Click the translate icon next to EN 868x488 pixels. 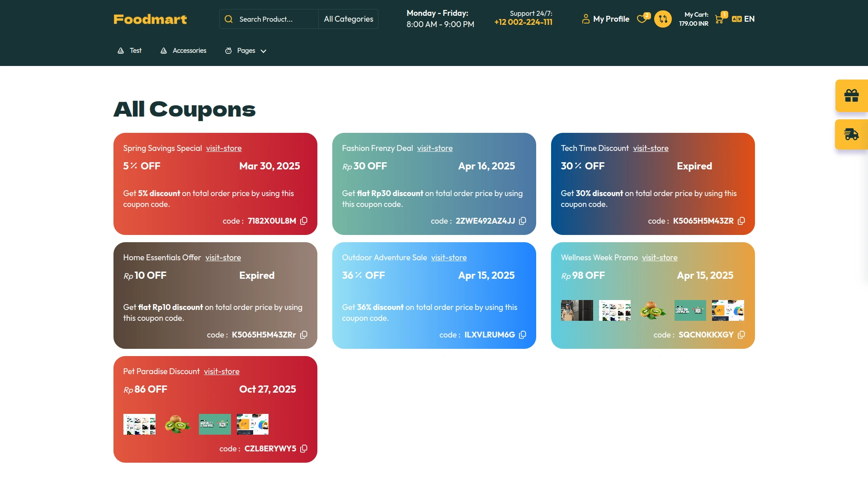pos(737,19)
